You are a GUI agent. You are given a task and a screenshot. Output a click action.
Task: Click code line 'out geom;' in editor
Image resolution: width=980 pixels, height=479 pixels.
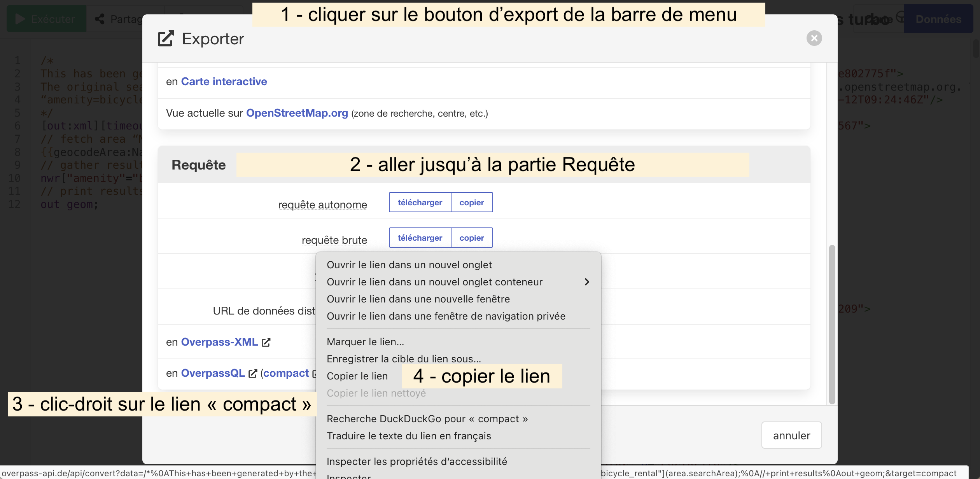point(69,204)
